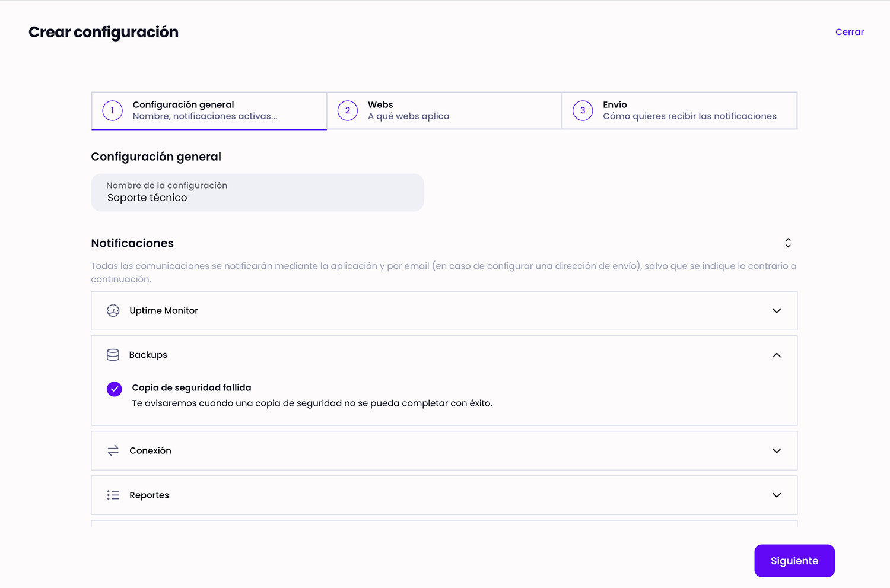This screenshot has height=588, width=890.
Task: Expand the Reportes section
Action: [776, 495]
